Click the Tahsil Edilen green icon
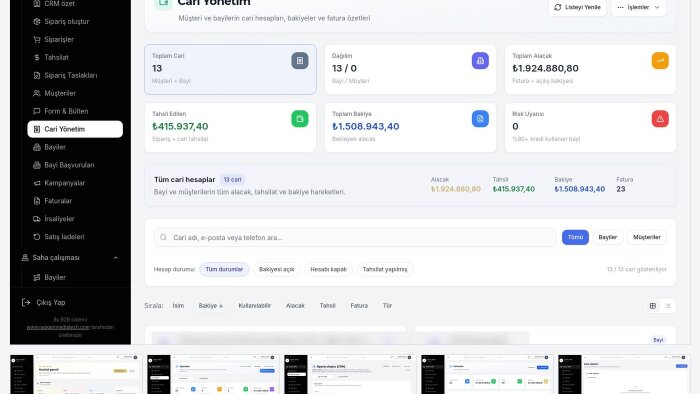The height and width of the screenshot is (394, 700). click(x=300, y=119)
